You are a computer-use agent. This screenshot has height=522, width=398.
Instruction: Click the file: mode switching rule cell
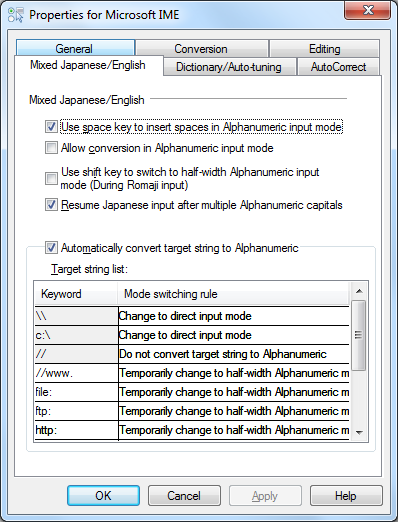pyautogui.click(x=234, y=392)
